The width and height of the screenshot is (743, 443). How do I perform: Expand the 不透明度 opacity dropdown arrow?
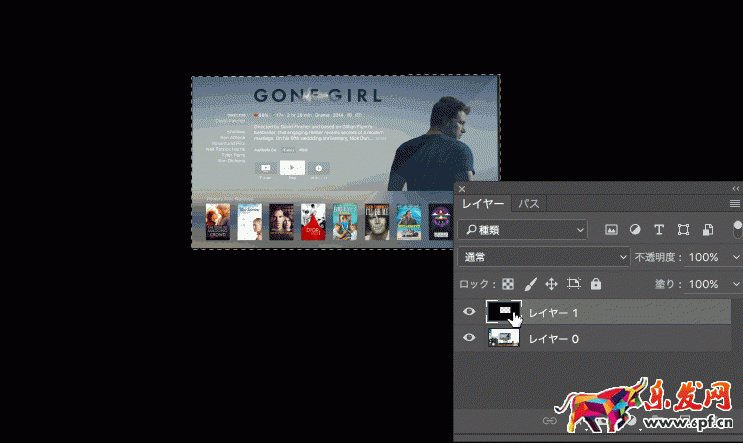735,258
